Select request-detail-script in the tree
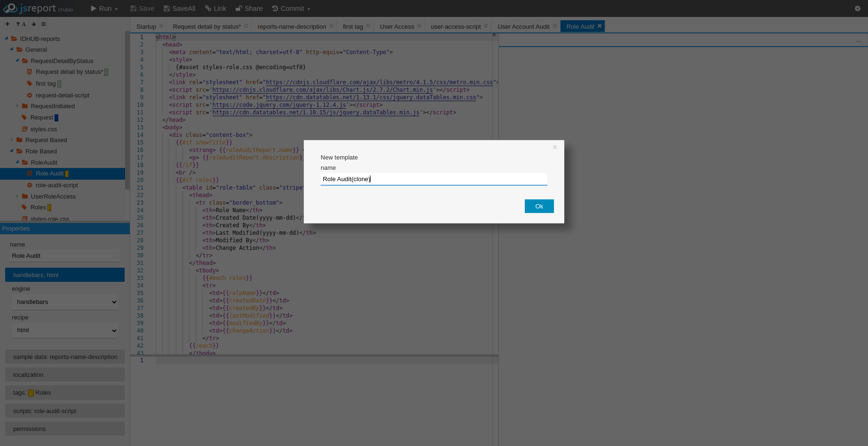Screen dimensions: 868x446 (x=62, y=95)
